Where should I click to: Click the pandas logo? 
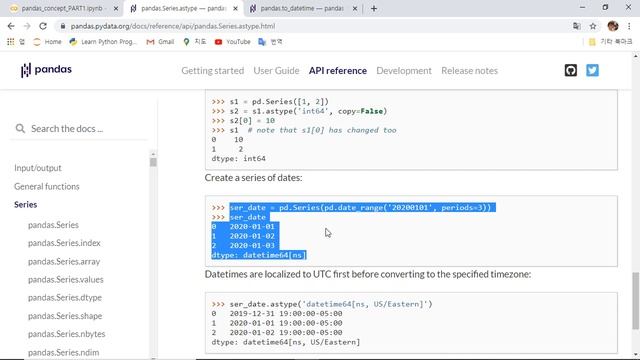[46, 70]
